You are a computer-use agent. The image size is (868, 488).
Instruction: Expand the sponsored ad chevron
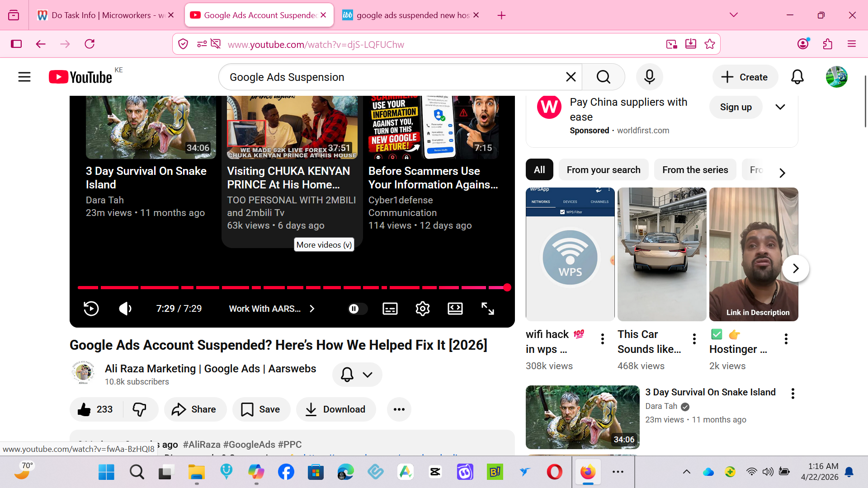780,107
